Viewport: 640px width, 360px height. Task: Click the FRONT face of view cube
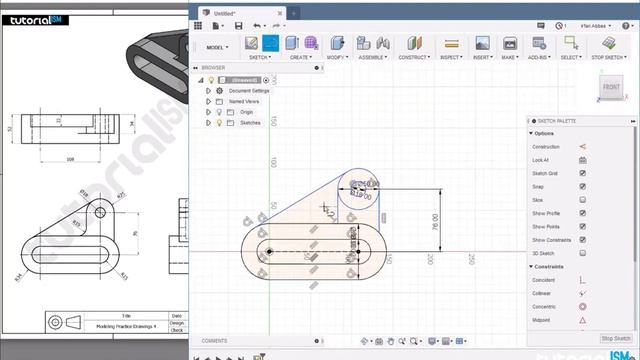click(611, 87)
